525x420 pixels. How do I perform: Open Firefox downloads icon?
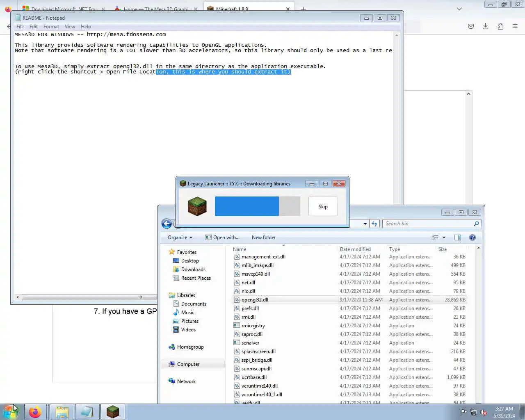coord(485,26)
